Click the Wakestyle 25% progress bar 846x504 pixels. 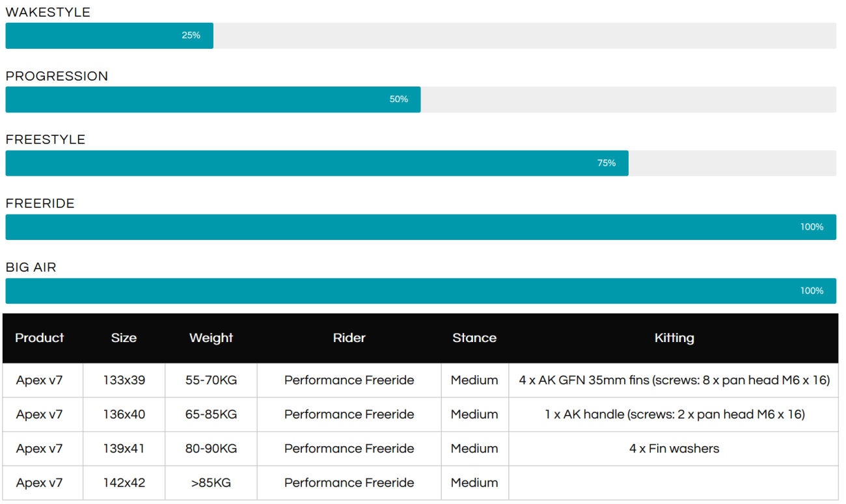pyautogui.click(x=109, y=36)
